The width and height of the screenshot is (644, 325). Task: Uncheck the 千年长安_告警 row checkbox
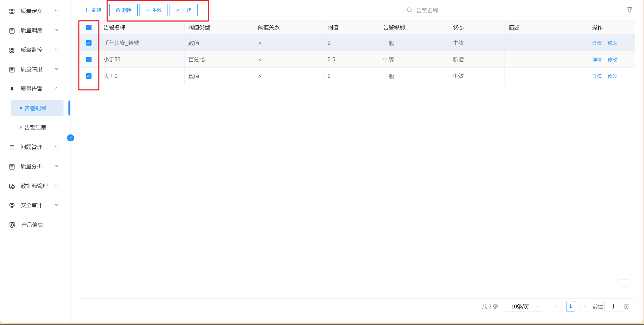tap(89, 43)
